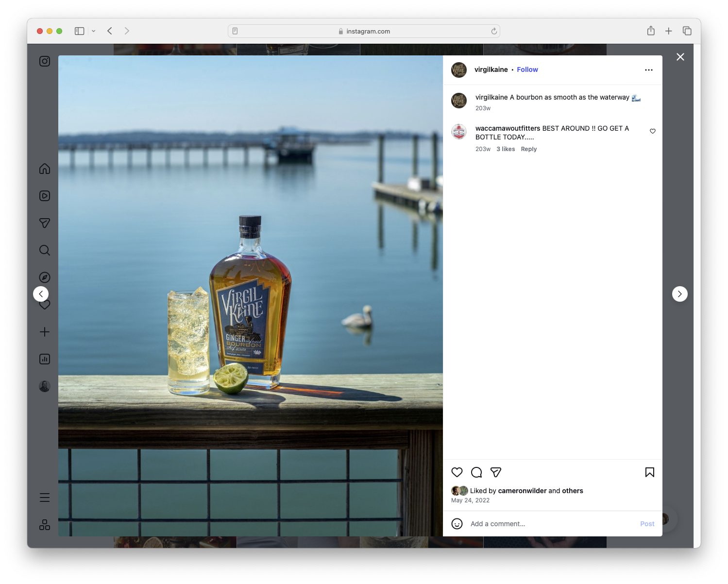Reload the instagram.com page

coord(494,31)
